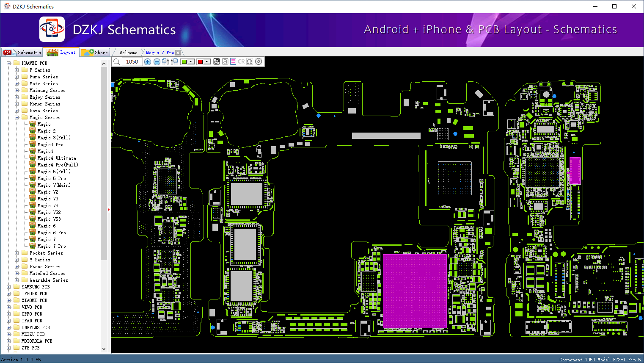The width and height of the screenshot is (644, 363).
Task: Select the Magic 5(Full) tree item
Action: (54, 172)
